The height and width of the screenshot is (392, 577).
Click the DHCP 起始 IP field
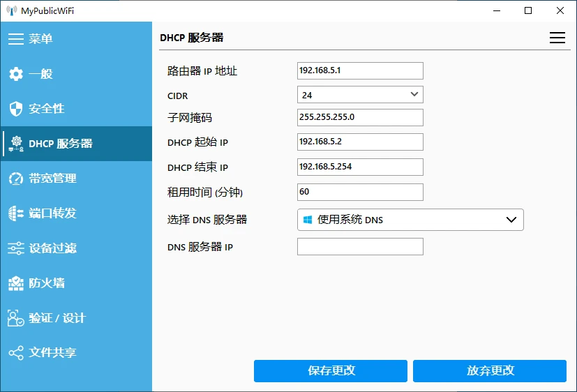(x=360, y=142)
